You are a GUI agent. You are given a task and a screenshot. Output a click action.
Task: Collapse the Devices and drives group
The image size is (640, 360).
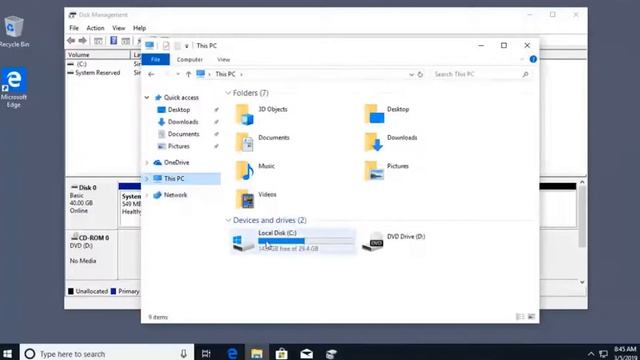tap(228, 220)
